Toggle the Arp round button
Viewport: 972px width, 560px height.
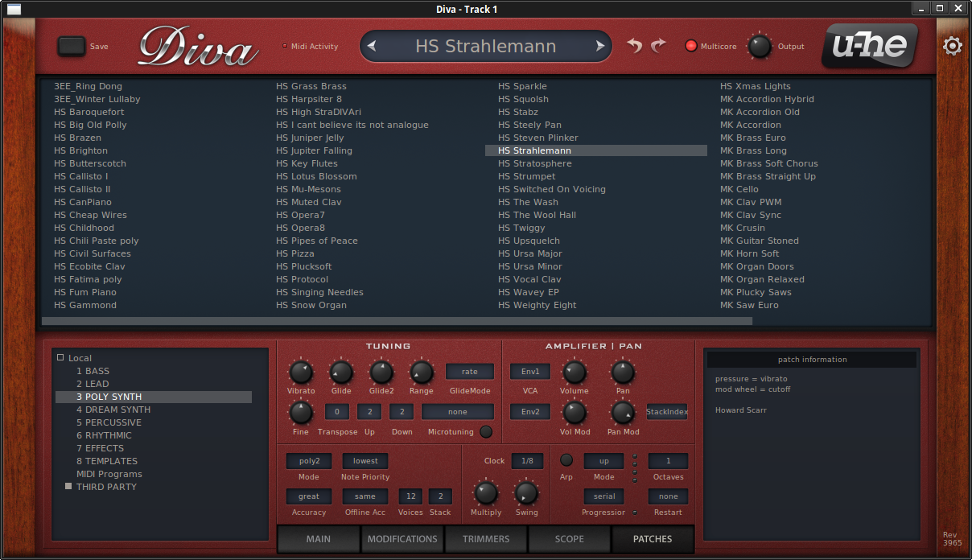click(x=566, y=460)
